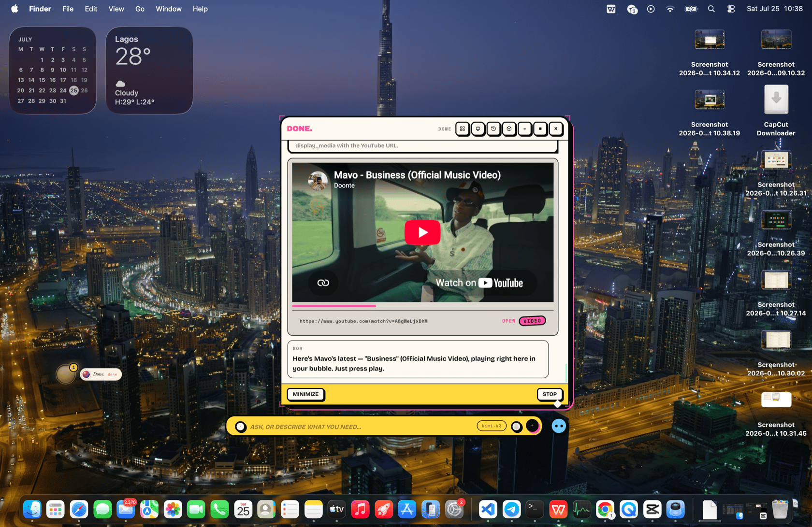Open Finder in the Dock
This screenshot has height=527, width=812.
pos(32,509)
